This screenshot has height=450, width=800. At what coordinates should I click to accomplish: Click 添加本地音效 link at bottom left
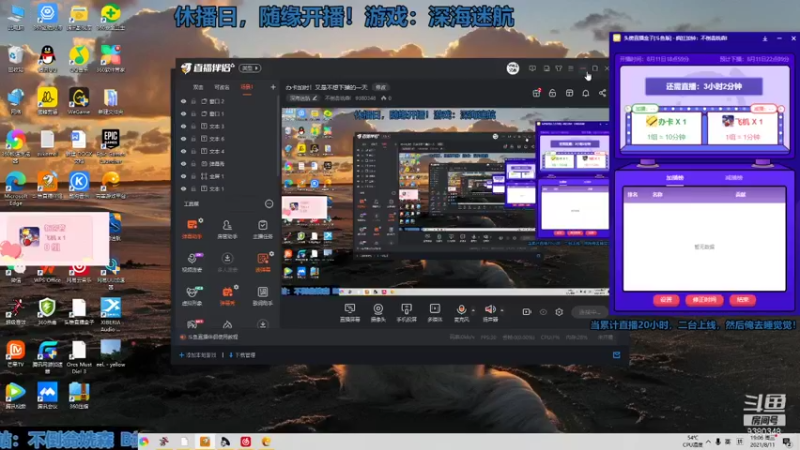tap(198, 355)
